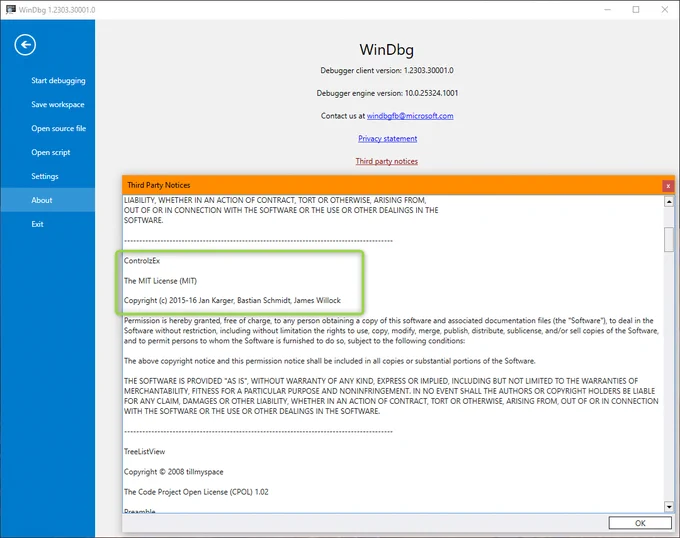Open windbgfb@microsoft.com email link
Screen dimensions: 680x538
pos(410,116)
